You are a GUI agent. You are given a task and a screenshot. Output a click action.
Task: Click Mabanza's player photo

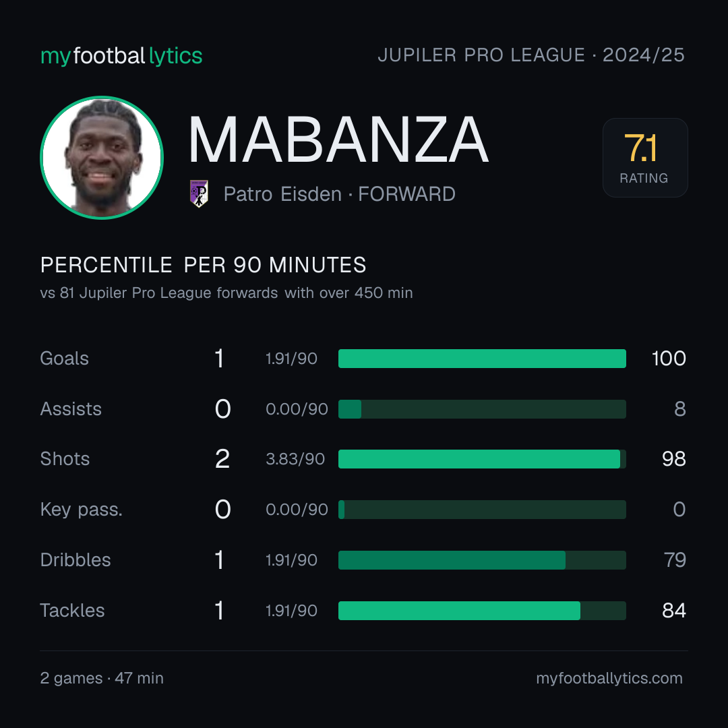point(102,157)
